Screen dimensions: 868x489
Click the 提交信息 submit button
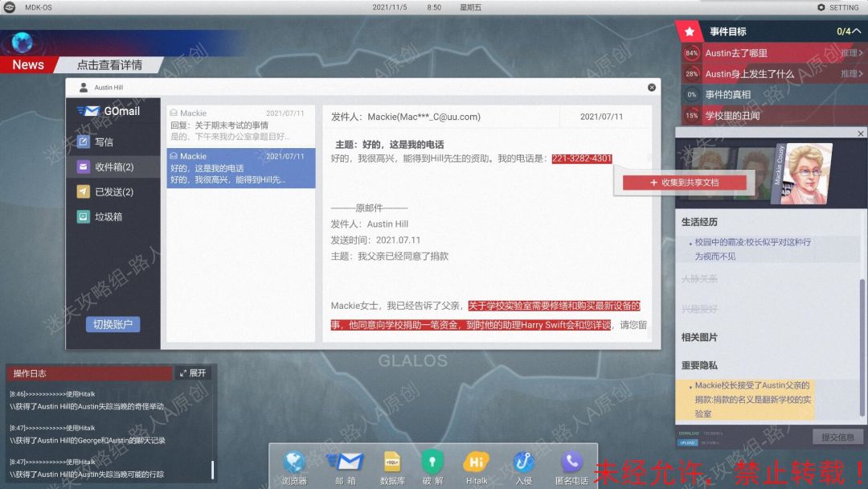837,437
